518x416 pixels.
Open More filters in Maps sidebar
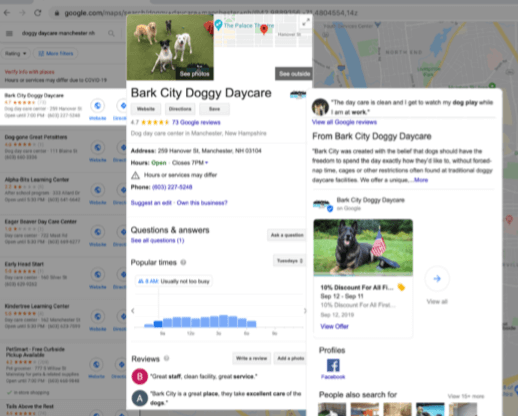pyautogui.click(x=55, y=54)
